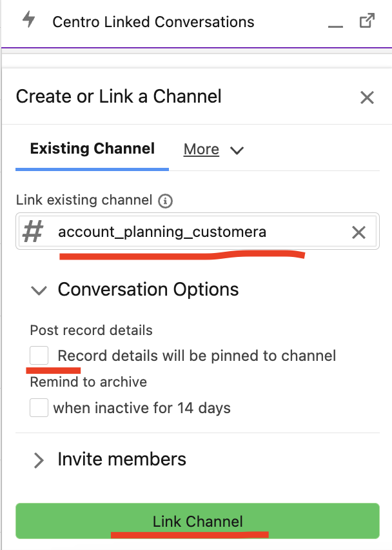Click the info icon beside Link existing channel
392x550 pixels.
(x=165, y=201)
